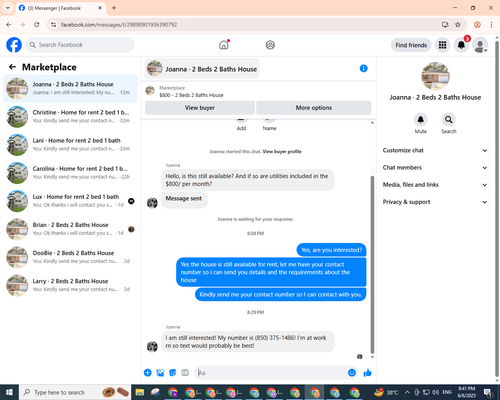Click the message with phone number from Joanna
The height and width of the screenshot is (400, 500).
coord(248,342)
